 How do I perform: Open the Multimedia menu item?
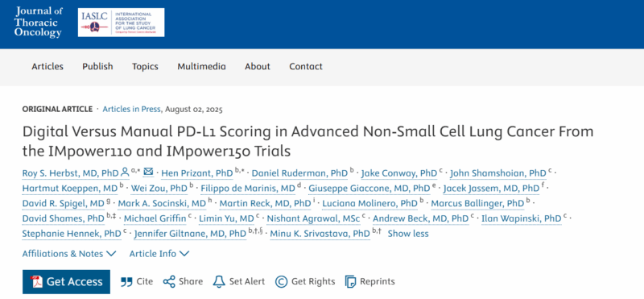point(202,66)
